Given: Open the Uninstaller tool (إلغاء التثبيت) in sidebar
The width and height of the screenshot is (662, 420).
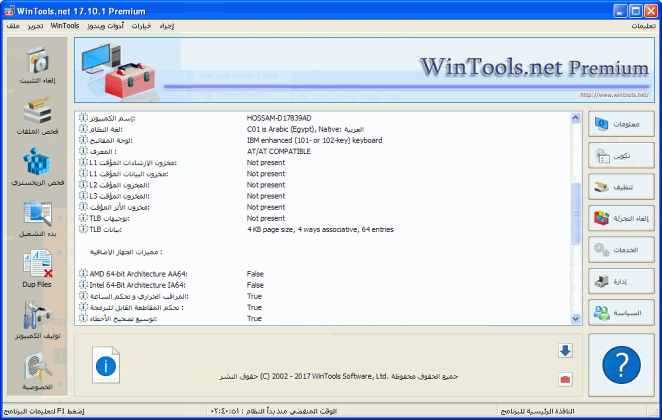Looking at the screenshot, I should 37,65.
